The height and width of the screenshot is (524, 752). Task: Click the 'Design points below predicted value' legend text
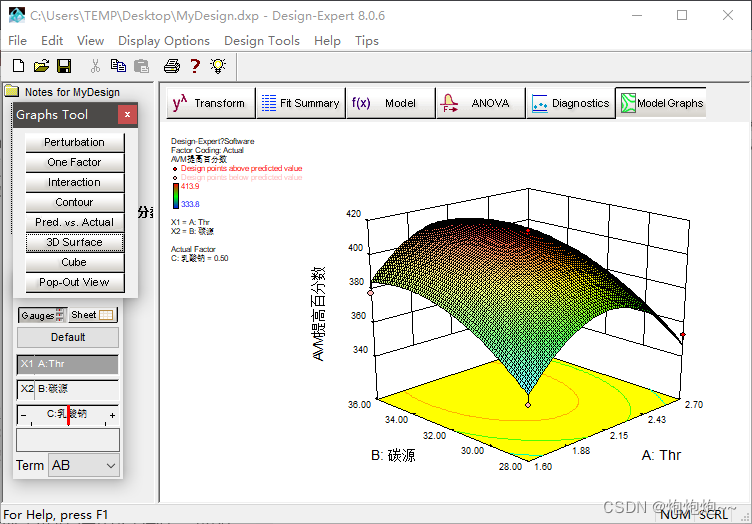click(x=241, y=177)
